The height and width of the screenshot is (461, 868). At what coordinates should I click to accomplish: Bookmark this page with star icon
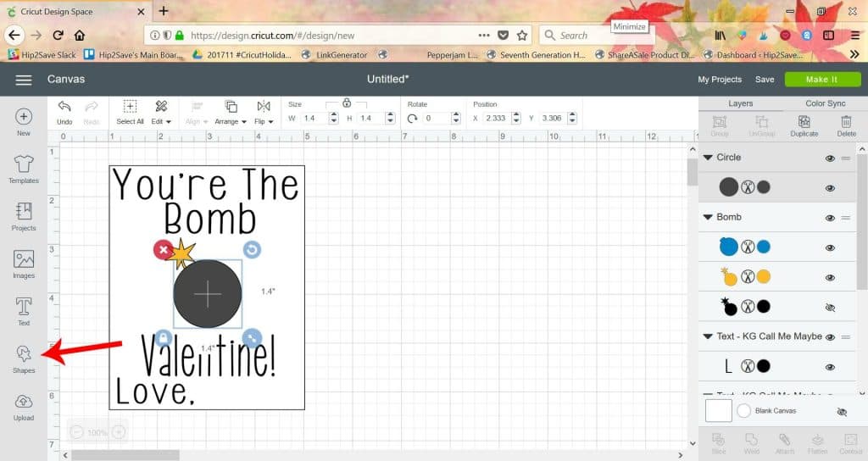[521, 36]
